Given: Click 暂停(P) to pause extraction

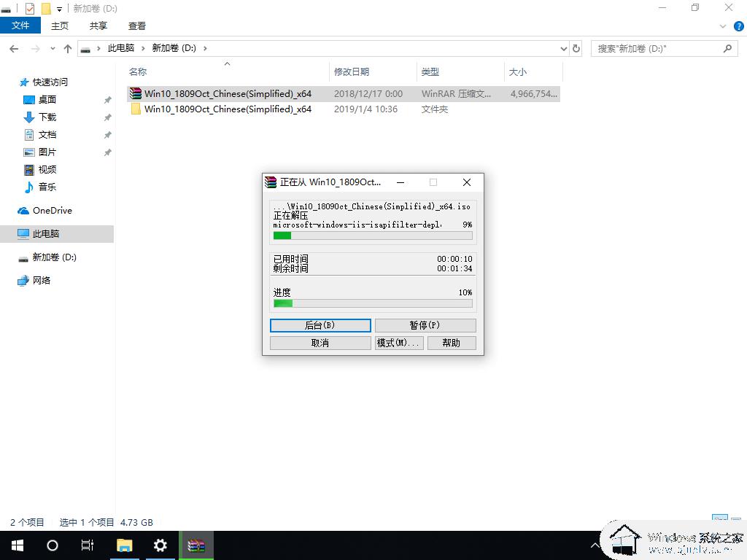Looking at the screenshot, I should 425,325.
